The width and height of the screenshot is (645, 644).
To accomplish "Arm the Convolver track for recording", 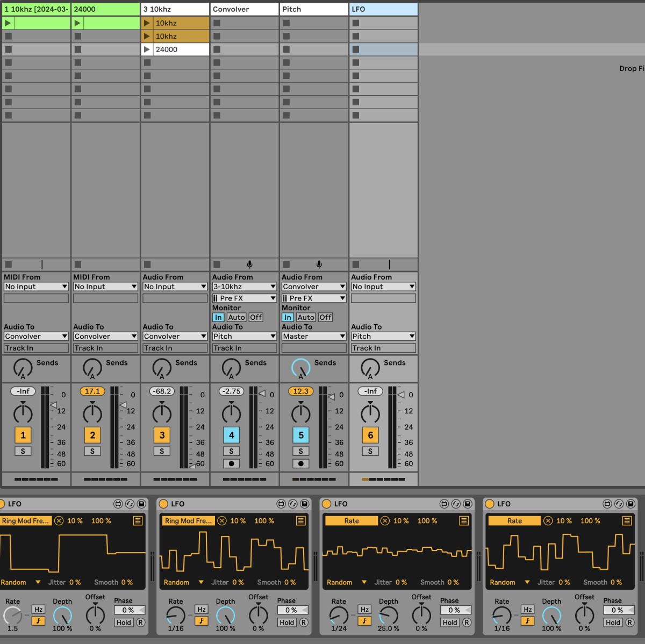I will pos(231,463).
